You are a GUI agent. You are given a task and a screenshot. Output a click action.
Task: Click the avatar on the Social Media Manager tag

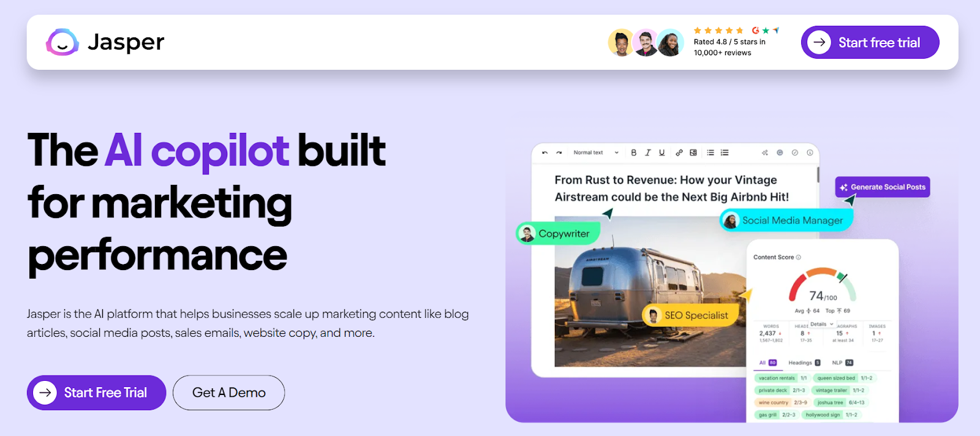(x=731, y=220)
